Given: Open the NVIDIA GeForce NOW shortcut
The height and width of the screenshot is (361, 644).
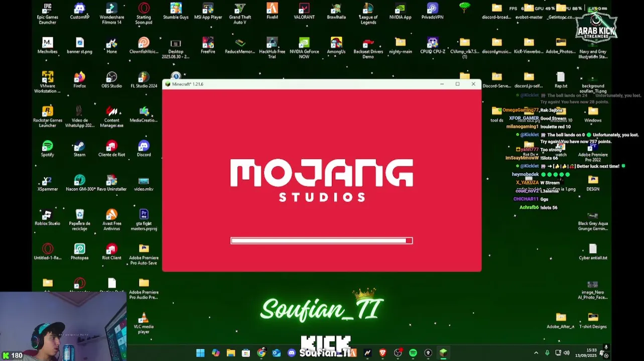Looking at the screenshot, I should pos(304,48).
